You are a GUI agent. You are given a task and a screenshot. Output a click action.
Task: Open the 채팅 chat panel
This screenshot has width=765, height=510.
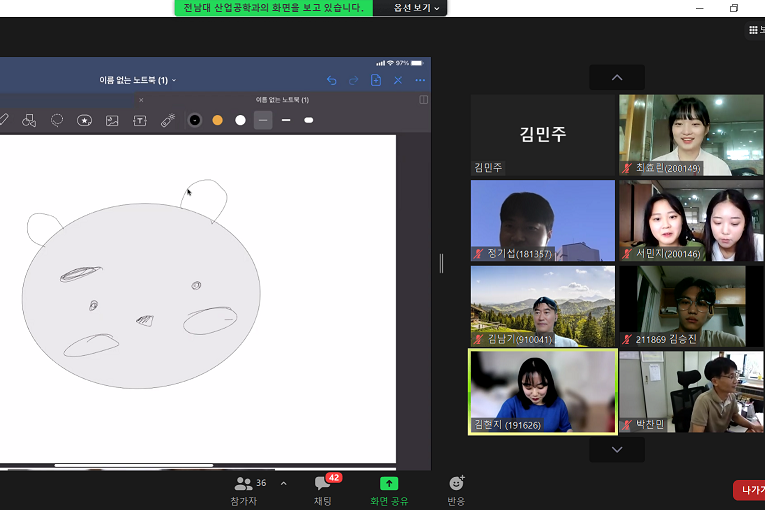pyautogui.click(x=323, y=487)
